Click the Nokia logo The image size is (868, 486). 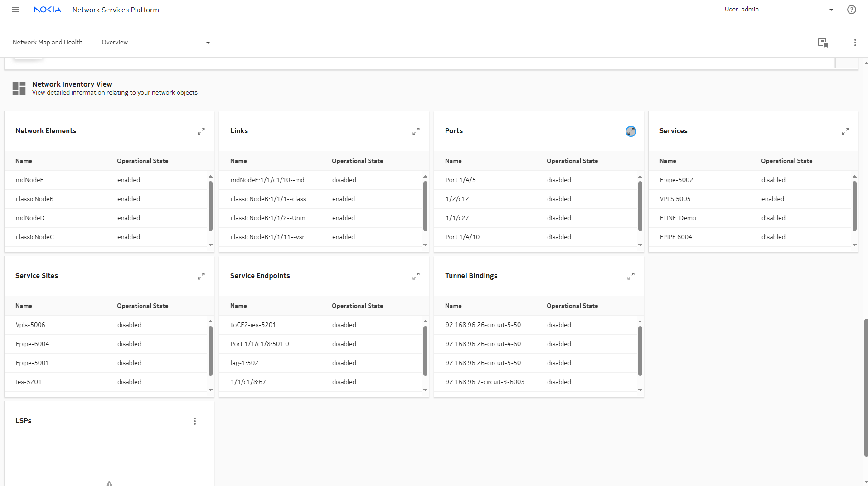tap(47, 10)
